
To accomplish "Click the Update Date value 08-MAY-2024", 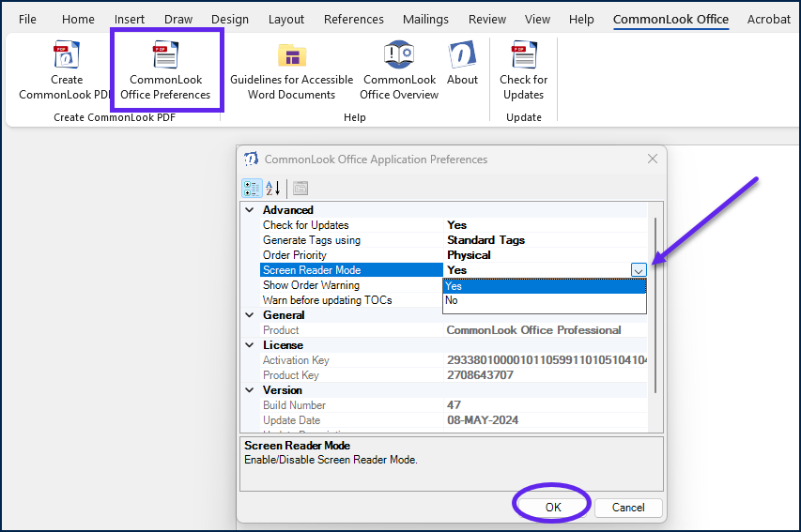I will coord(483,420).
